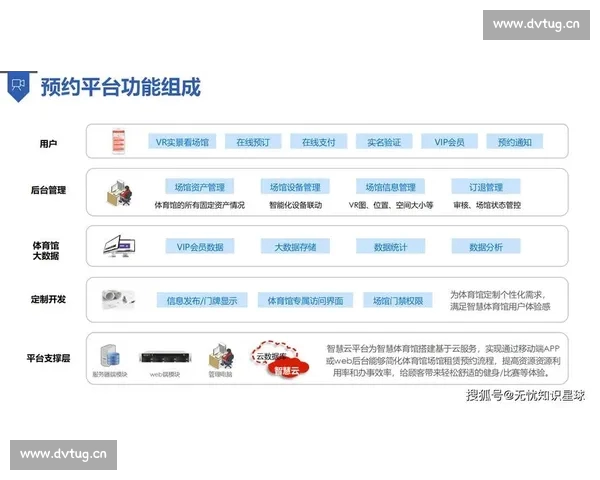Click the text 为体育馆定制个性化需求
The image size is (600, 480).
pyautogui.click(x=497, y=295)
